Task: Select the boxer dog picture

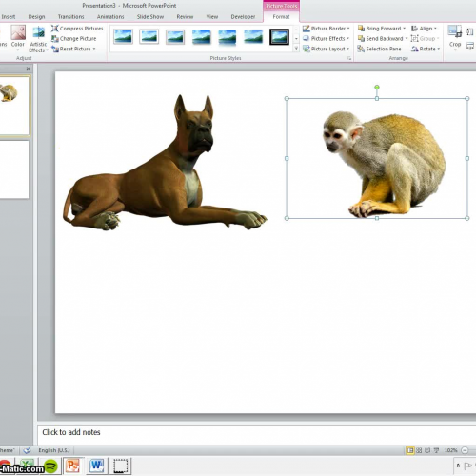Action: pos(165,163)
